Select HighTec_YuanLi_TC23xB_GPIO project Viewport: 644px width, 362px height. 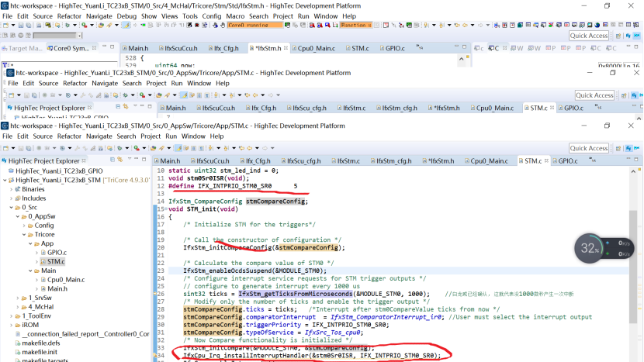point(59,171)
